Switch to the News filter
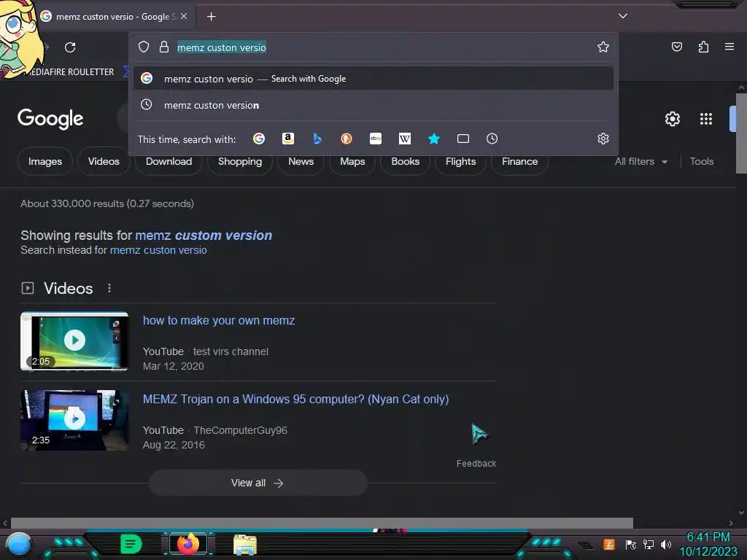 301,161
